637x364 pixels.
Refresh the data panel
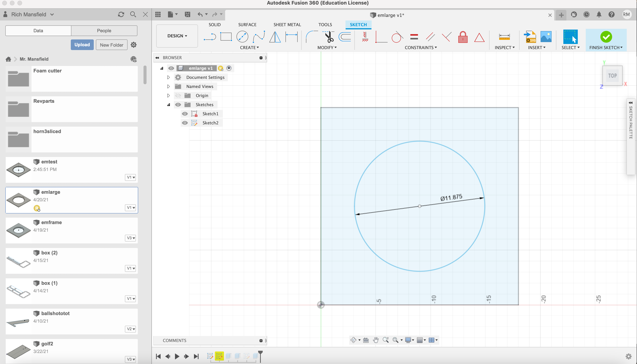pos(121,14)
